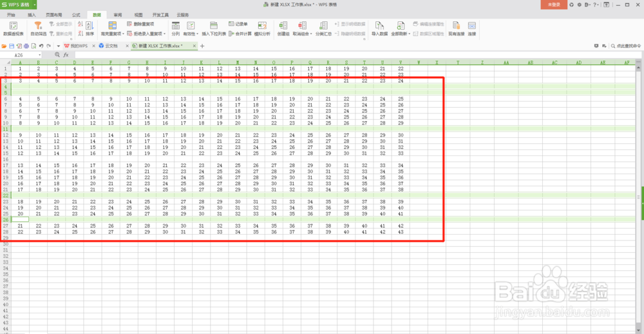Click the undo arrow icon
Image resolution: width=644 pixels, height=334 pixels.
click(41, 46)
